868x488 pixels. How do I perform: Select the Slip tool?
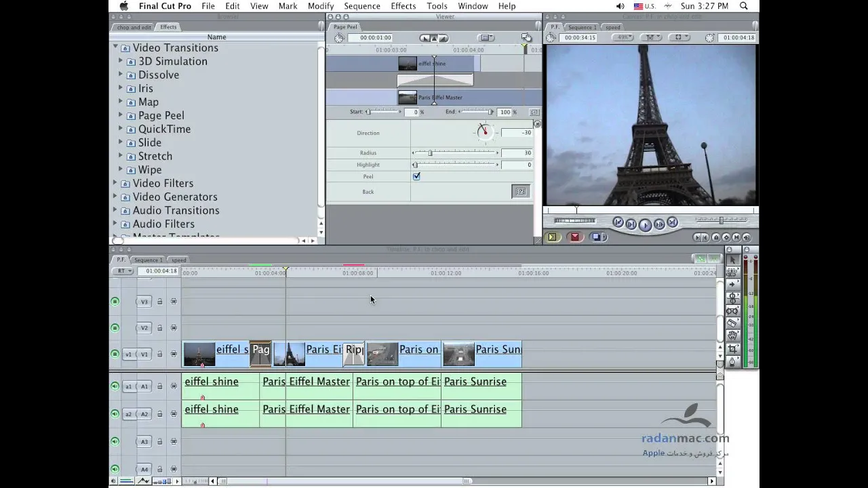pyautogui.click(x=732, y=310)
